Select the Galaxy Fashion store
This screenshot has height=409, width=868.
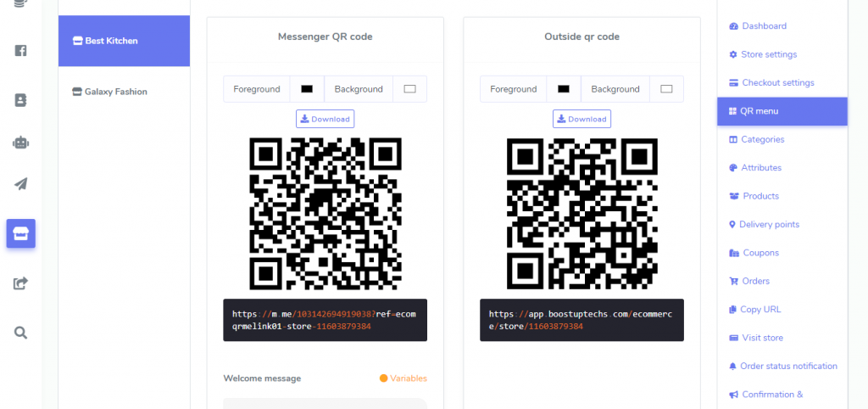click(124, 92)
